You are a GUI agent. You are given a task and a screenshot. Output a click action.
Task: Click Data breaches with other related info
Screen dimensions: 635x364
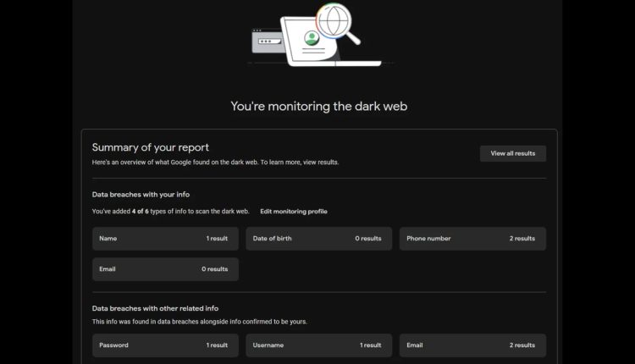pyautogui.click(x=155, y=308)
